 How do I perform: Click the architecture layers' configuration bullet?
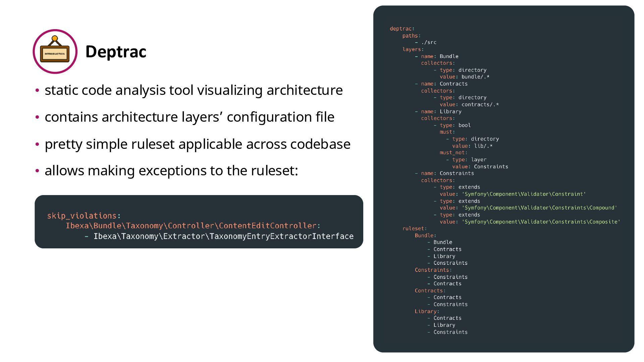(x=189, y=117)
